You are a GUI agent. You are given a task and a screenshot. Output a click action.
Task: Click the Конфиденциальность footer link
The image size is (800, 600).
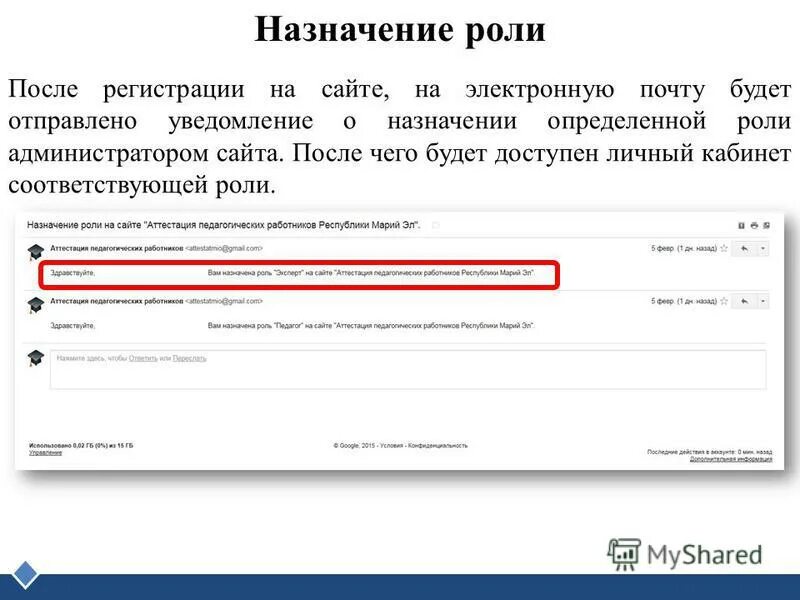tap(440, 445)
